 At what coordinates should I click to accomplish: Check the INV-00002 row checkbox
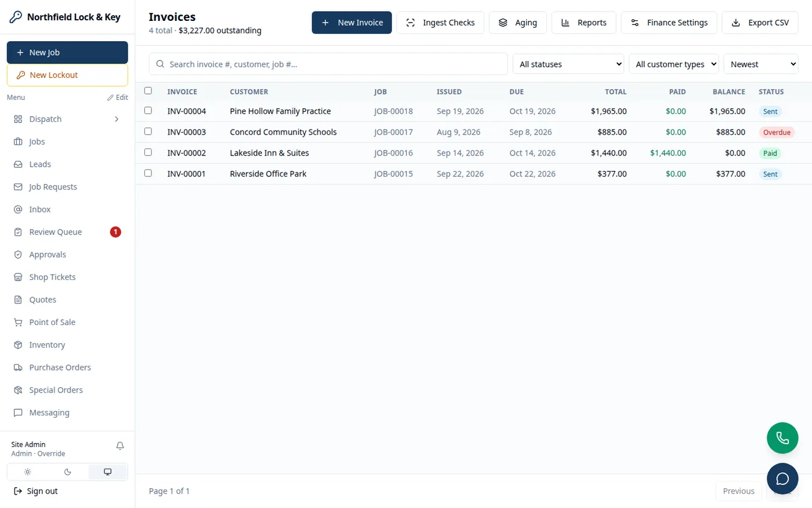[x=148, y=152]
